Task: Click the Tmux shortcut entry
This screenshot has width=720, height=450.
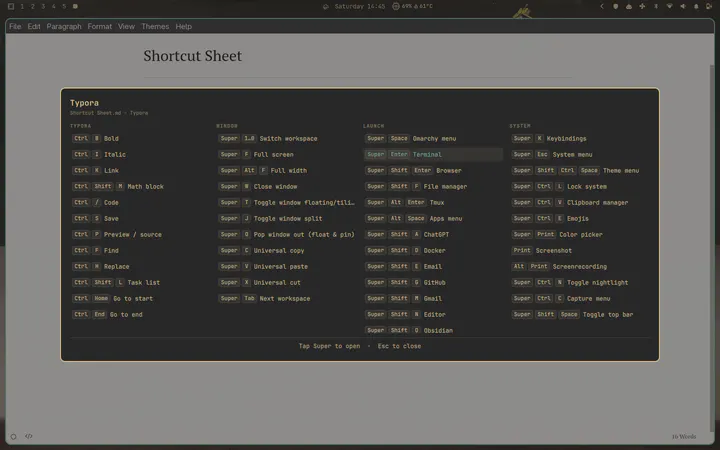Action: pyautogui.click(x=405, y=202)
